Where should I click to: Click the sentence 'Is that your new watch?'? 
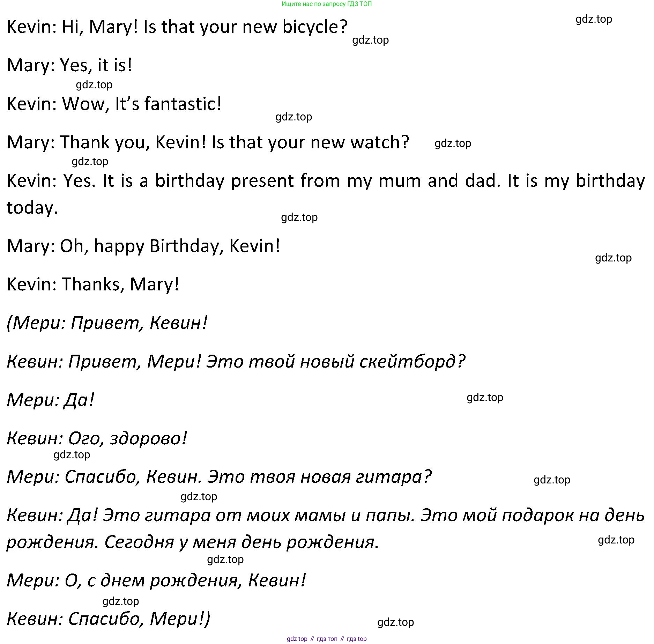pyautogui.click(x=311, y=142)
